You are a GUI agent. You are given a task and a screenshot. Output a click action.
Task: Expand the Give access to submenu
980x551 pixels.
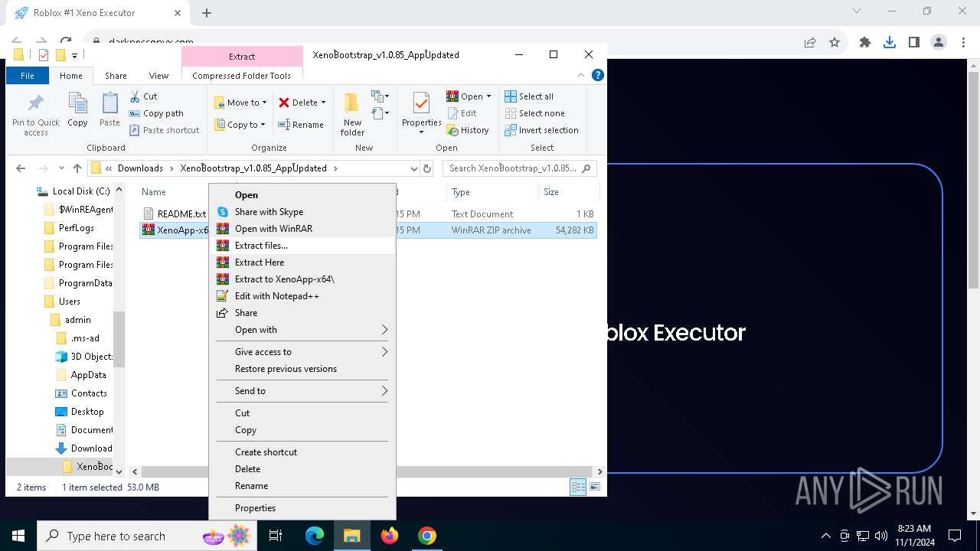pos(302,352)
